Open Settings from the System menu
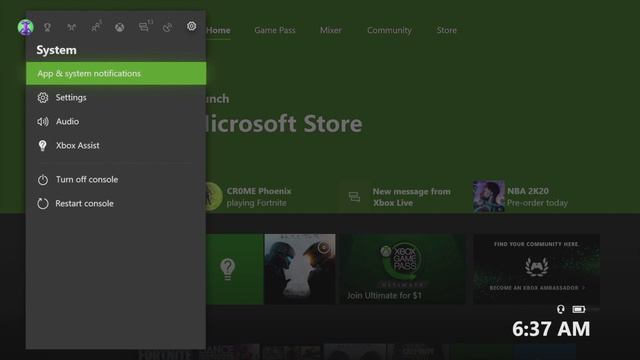The height and width of the screenshot is (360, 640). [116, 98]
